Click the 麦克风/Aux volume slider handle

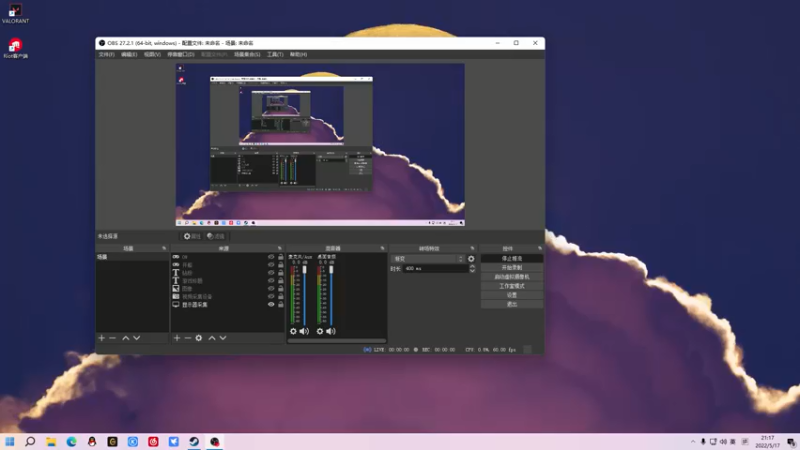(305, 269)
